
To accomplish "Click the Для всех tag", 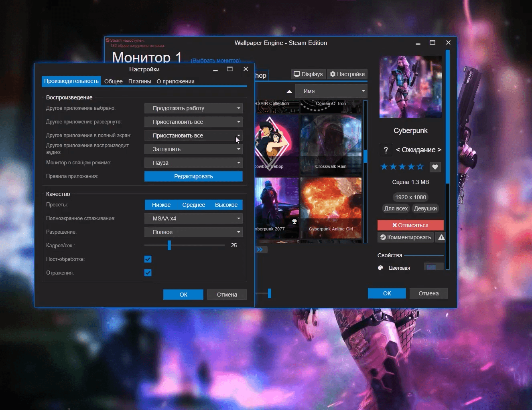I will click(x=396, y=208).
